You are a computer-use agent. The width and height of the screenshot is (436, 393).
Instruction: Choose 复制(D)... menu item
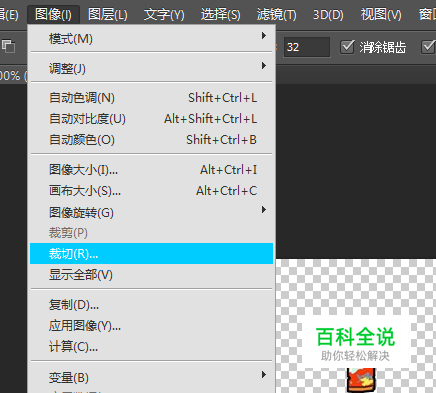[152, 305]
